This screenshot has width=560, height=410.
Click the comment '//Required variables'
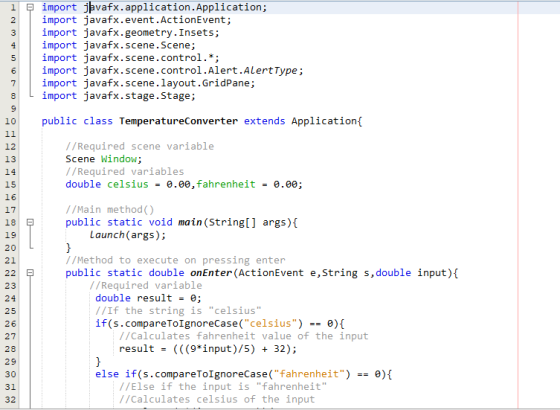125,172
